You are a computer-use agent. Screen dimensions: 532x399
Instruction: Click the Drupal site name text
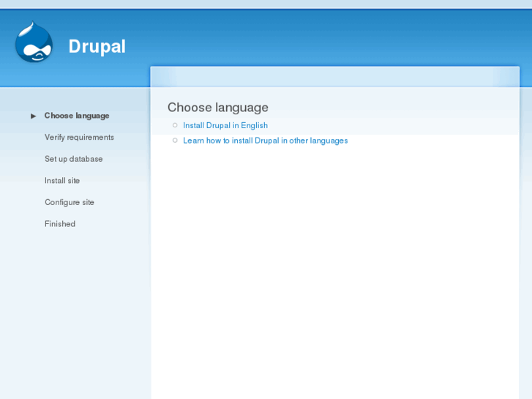(x=97, y=46)
